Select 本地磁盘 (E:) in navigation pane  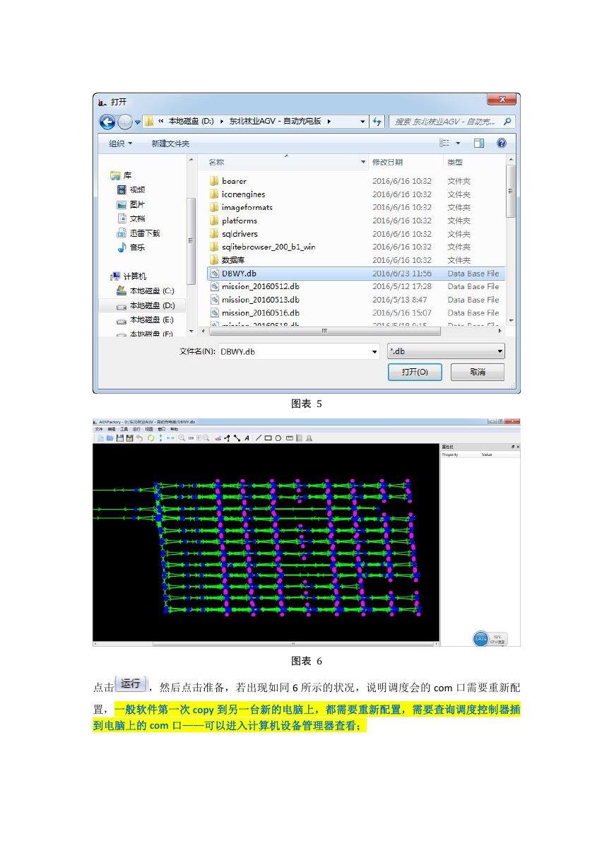pos(145,320)
